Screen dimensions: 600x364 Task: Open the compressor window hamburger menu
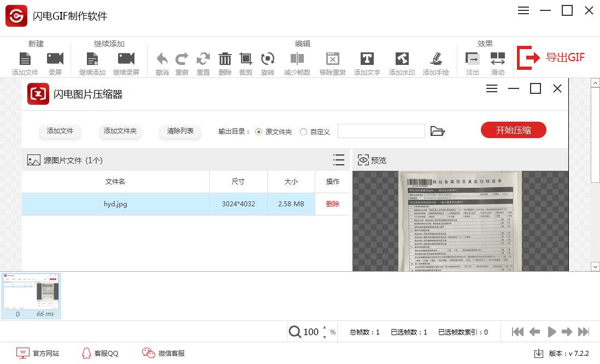point(492,88)
